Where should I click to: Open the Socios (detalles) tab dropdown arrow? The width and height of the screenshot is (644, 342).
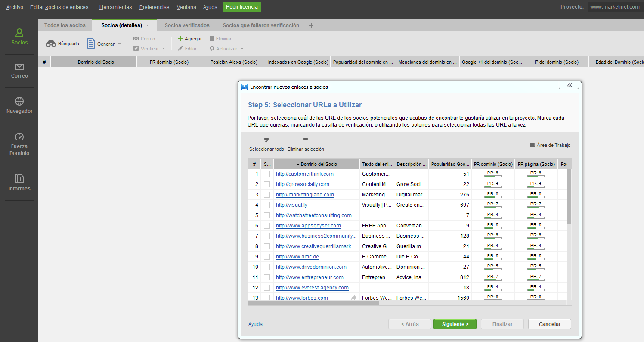pyautogui.click(x=147, y=25)
